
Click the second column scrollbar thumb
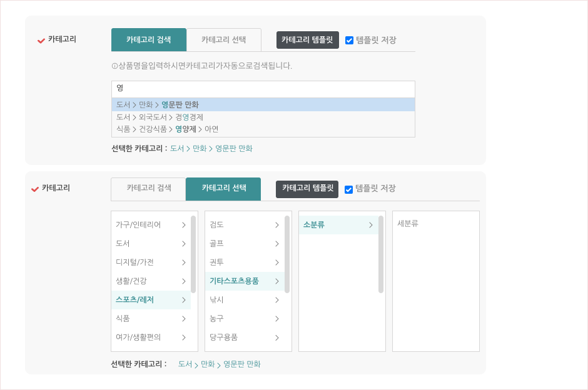point(287,254)
